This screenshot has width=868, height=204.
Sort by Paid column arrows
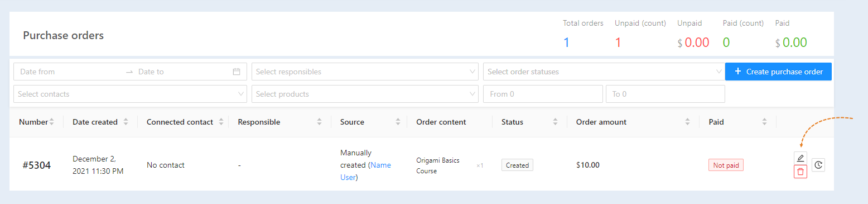765,122
